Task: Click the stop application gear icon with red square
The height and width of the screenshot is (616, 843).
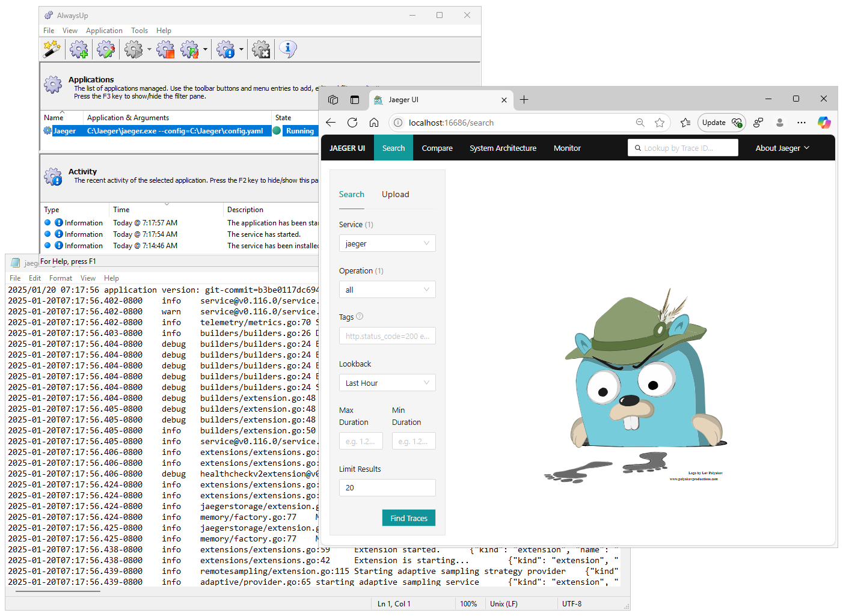Action: coord(165,49)
